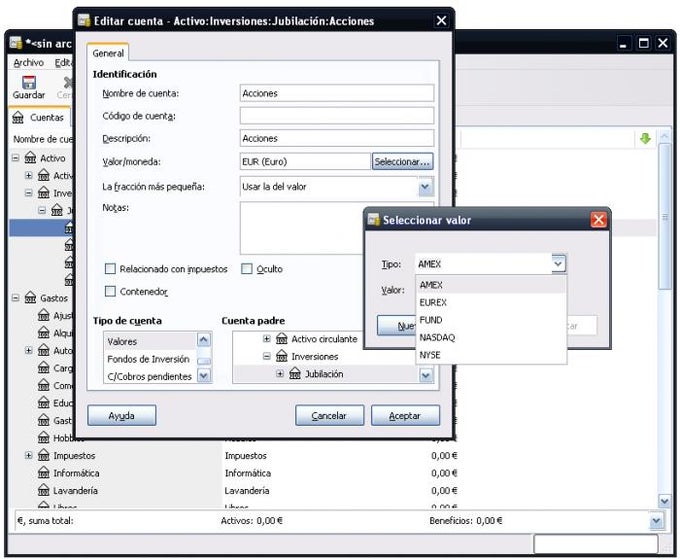680x559 pixels.
Task: Click the Informática account bank icon
Action: pyautogui.click(x=43, y=473)
